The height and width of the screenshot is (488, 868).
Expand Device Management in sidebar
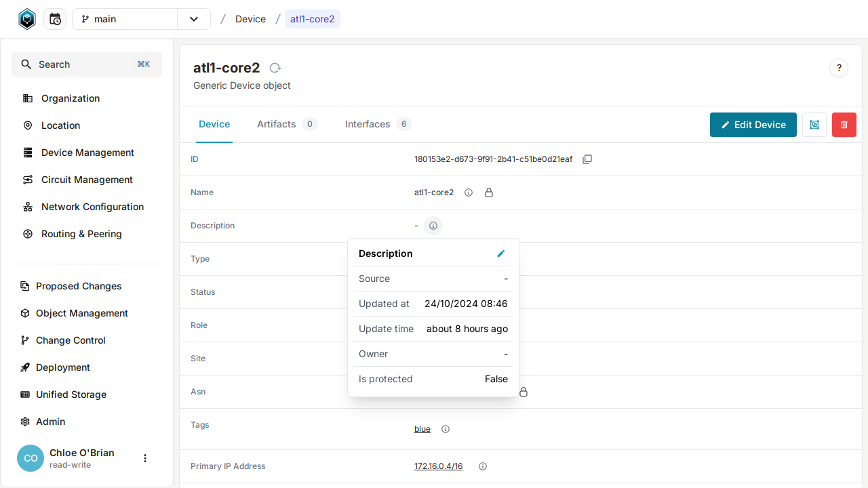click(87, 152)
